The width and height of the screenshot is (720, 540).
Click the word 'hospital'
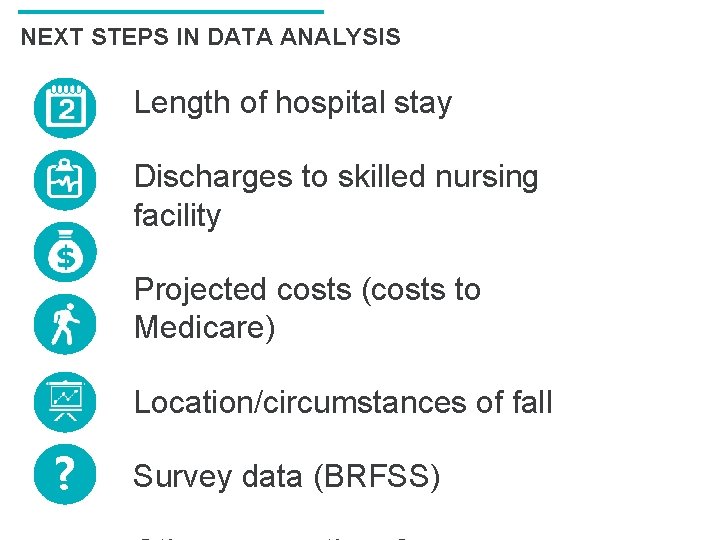[x=332, y=103]
